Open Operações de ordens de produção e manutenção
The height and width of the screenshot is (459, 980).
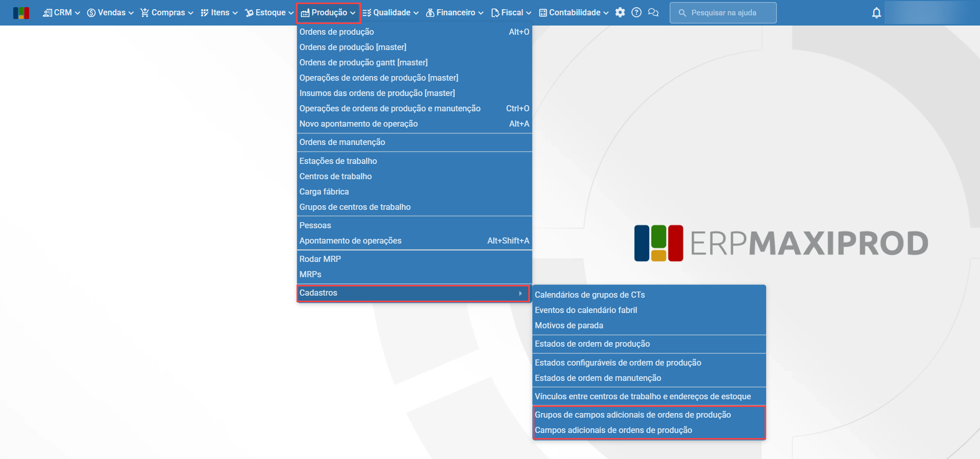[414, 108]
